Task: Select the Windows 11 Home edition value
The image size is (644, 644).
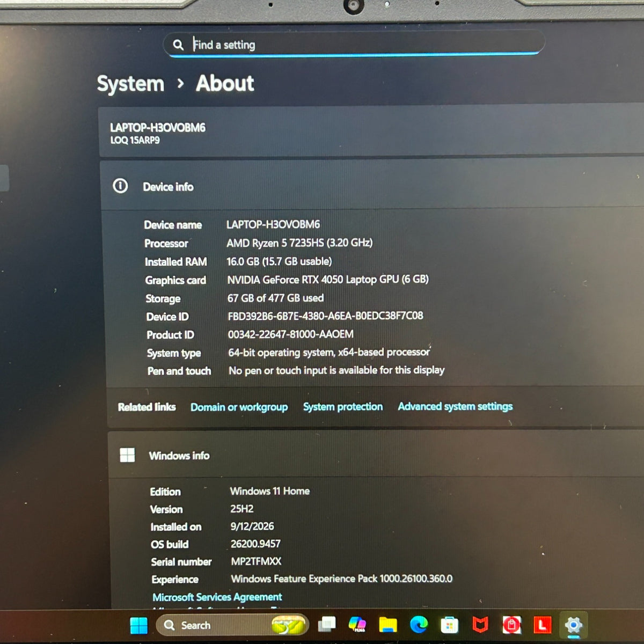Action: click(270, 491)
